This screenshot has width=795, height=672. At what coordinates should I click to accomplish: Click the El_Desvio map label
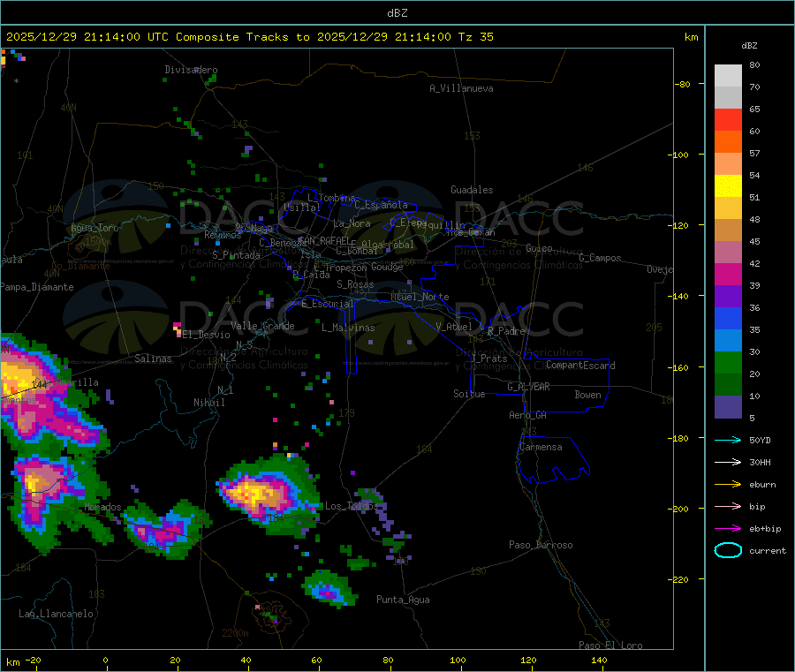click(207, 335)
